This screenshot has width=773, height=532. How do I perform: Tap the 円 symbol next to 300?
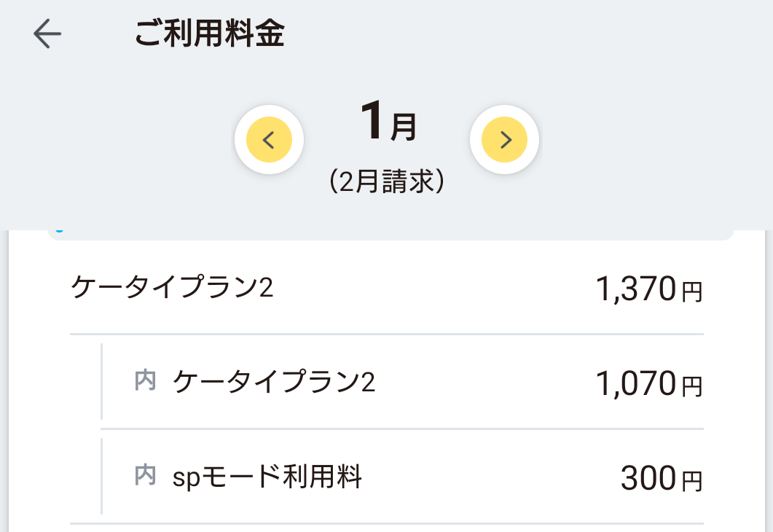coord(691,482)
